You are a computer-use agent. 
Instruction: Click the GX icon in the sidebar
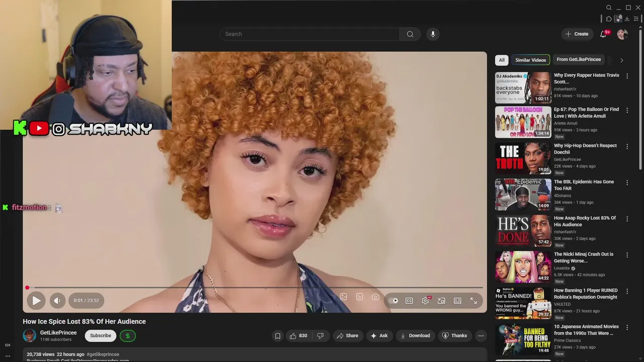[x=8, y=345]
